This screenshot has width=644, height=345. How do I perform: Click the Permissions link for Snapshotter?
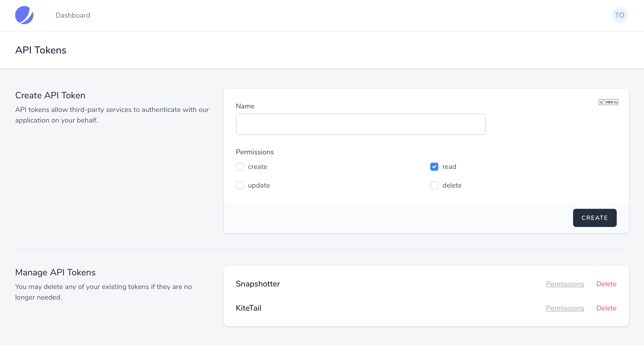tap(565, 284)
